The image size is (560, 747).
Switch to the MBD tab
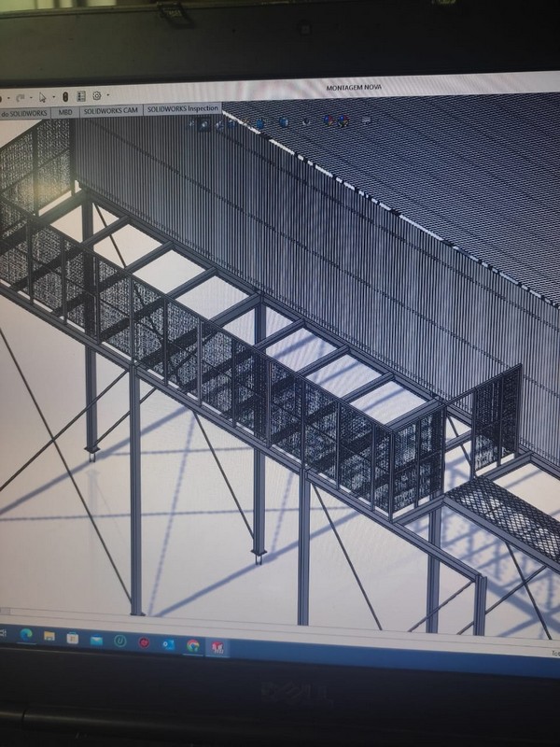coord(65,112)
